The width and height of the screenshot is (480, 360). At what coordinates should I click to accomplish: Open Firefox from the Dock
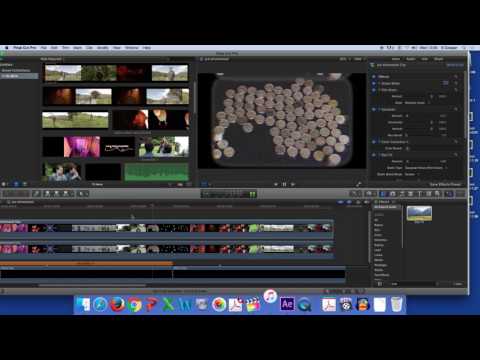click(x=117, y=305)
